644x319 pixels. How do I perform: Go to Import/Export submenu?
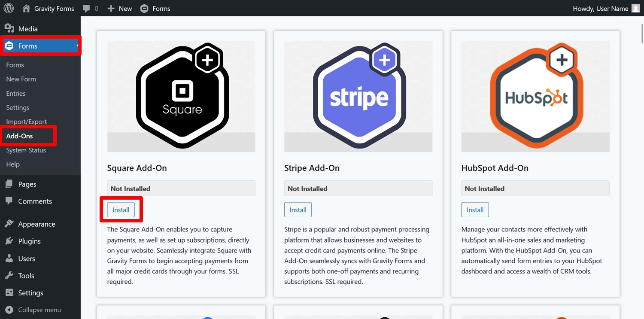[27, 122]
